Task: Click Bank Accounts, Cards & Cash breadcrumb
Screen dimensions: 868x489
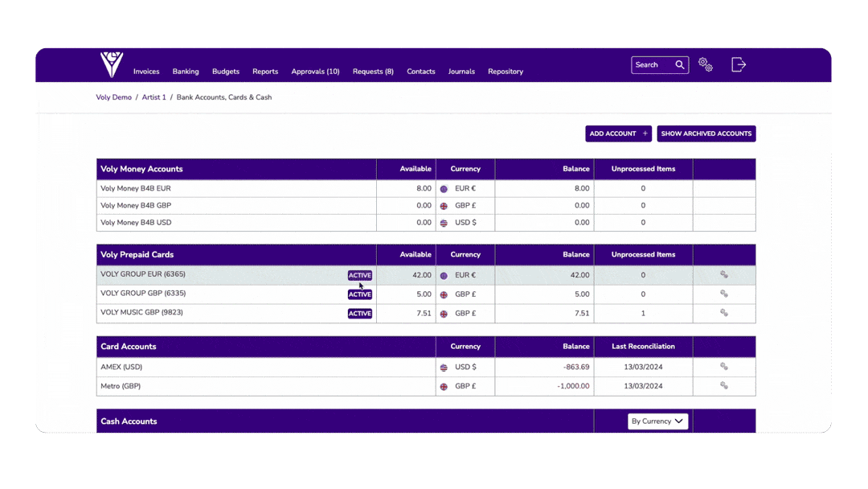Action: [x=224, y=97]
